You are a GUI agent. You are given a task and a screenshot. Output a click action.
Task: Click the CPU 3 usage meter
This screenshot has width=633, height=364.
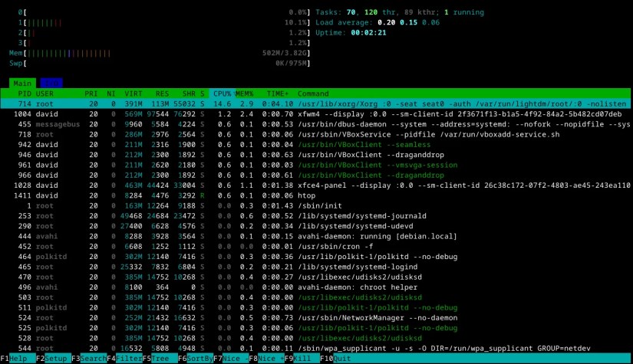tap(164, 43)
